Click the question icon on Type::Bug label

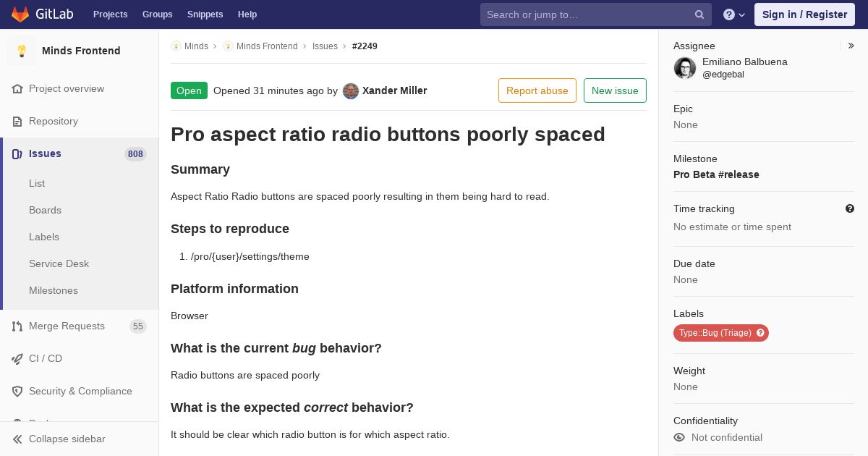click(760, 333)
